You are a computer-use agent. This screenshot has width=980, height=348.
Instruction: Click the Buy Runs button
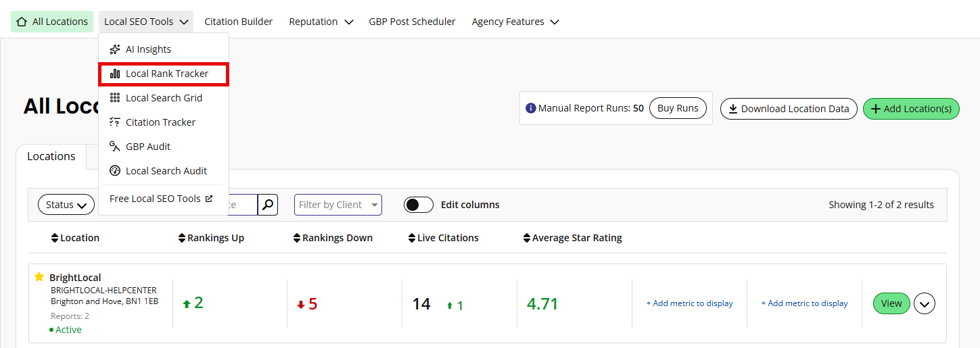[x=678, y=108]
